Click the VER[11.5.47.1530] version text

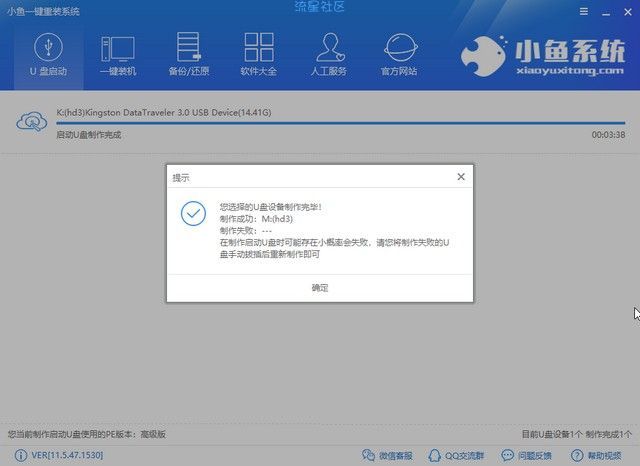67,455
